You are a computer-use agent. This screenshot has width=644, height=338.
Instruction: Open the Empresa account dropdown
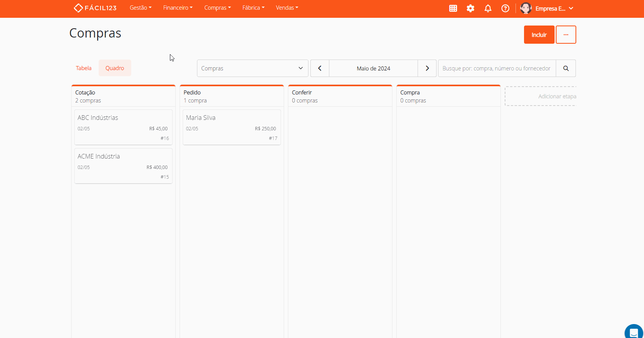pos(547,9)
